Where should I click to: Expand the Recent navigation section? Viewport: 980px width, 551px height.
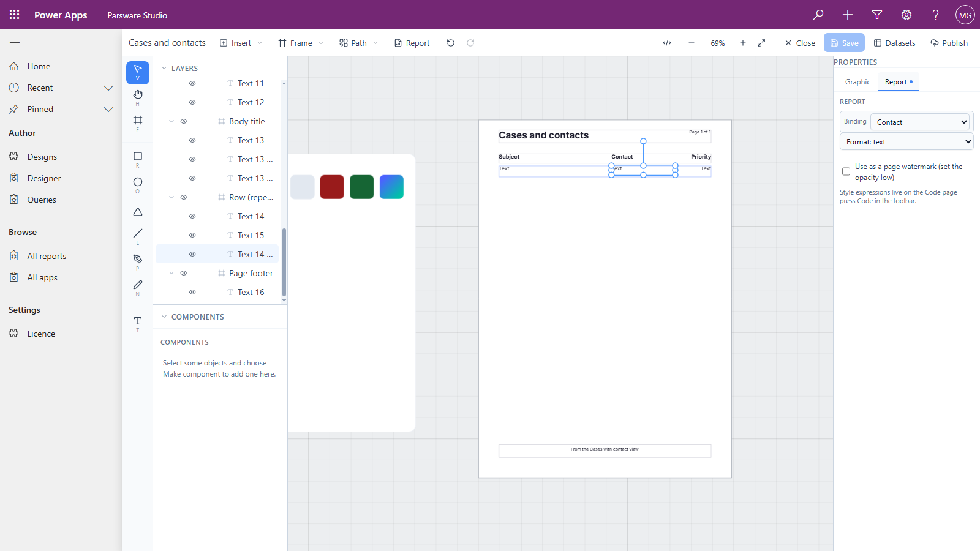[108, 88]
